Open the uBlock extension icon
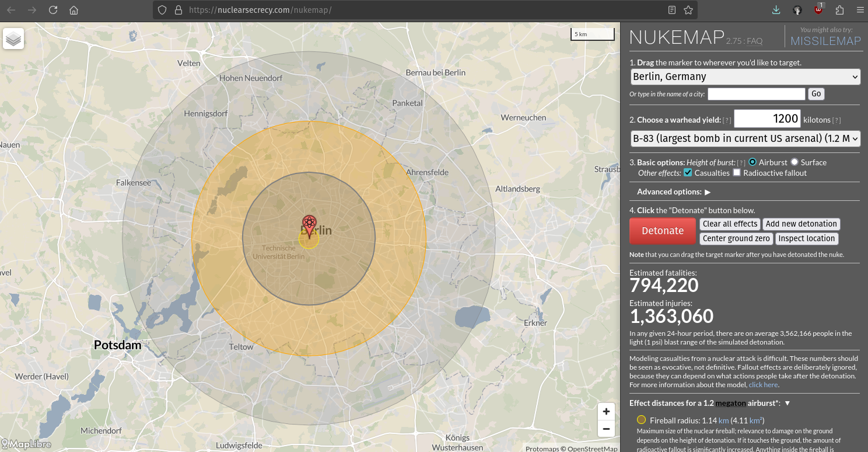This screenshot has height=452, width=868. click(x=819, y=9)
